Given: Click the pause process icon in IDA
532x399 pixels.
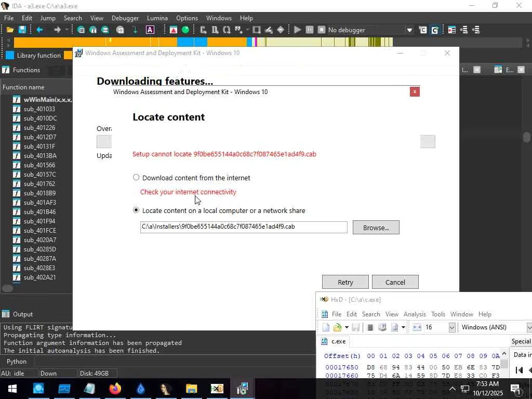Looking at the screenshot, I should coord(310,30).
